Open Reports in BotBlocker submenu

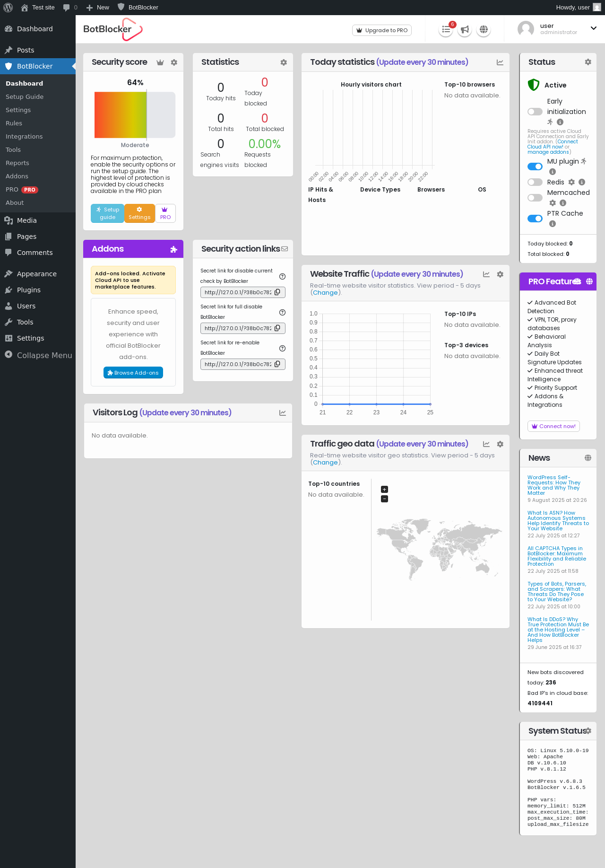coord(17,163)
